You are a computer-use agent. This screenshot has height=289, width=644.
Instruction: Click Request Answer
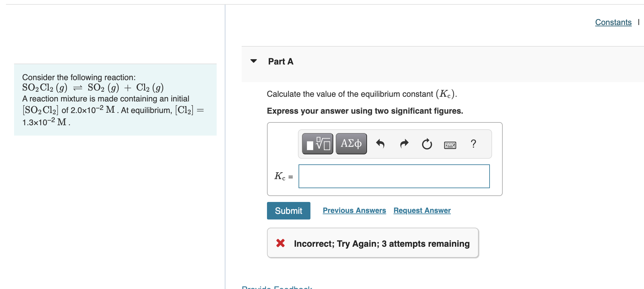coord(422,210)
